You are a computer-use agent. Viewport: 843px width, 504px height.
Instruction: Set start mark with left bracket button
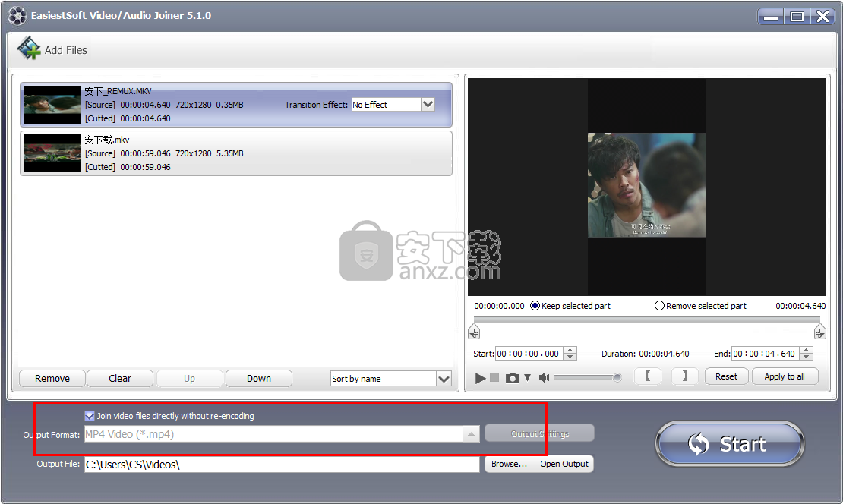(648, 376)
